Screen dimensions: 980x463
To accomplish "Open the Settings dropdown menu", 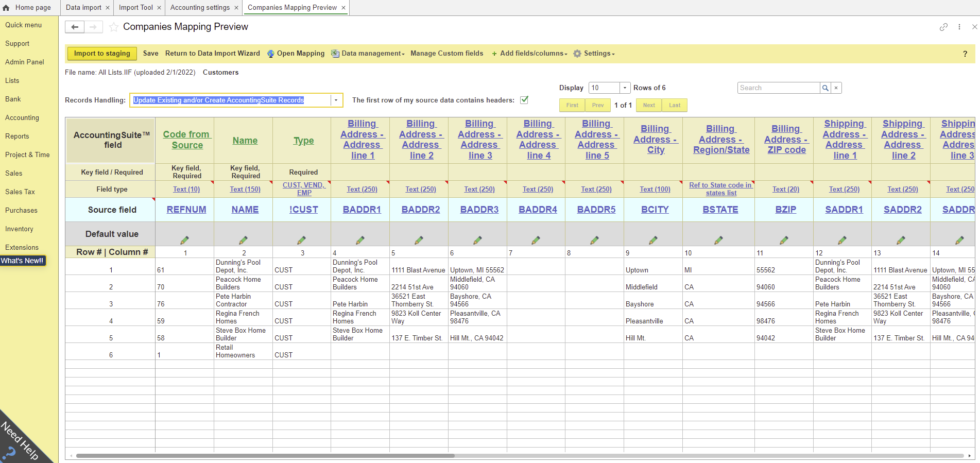I will coord(594,54).
